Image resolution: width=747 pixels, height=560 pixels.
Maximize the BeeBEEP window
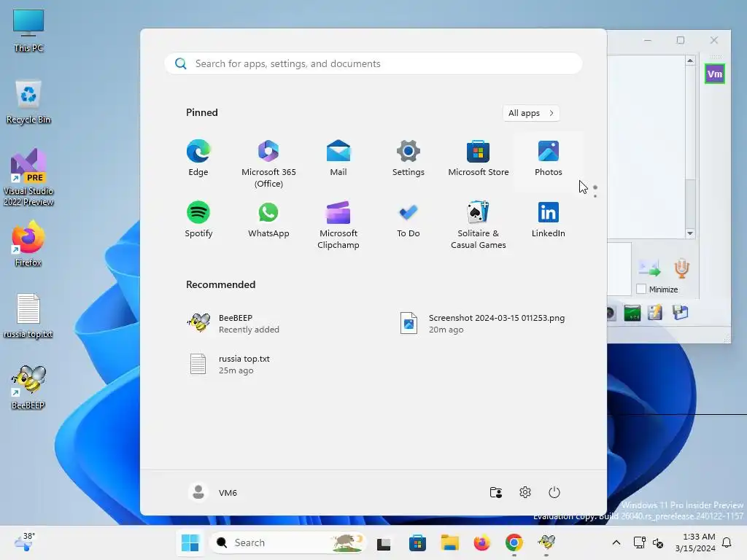point(681,41)
